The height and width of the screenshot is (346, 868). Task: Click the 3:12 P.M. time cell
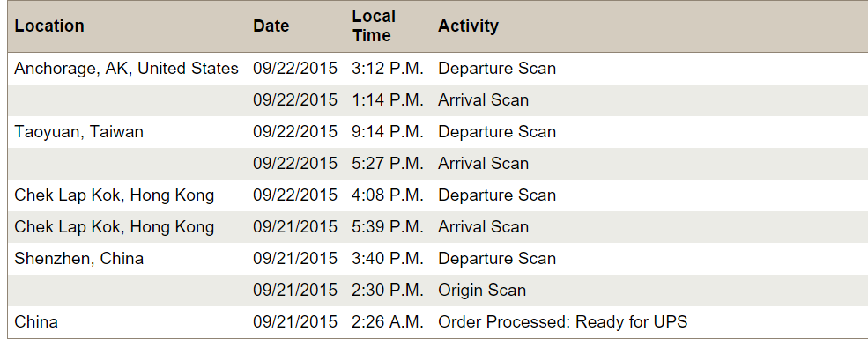(x=388, y=69)
